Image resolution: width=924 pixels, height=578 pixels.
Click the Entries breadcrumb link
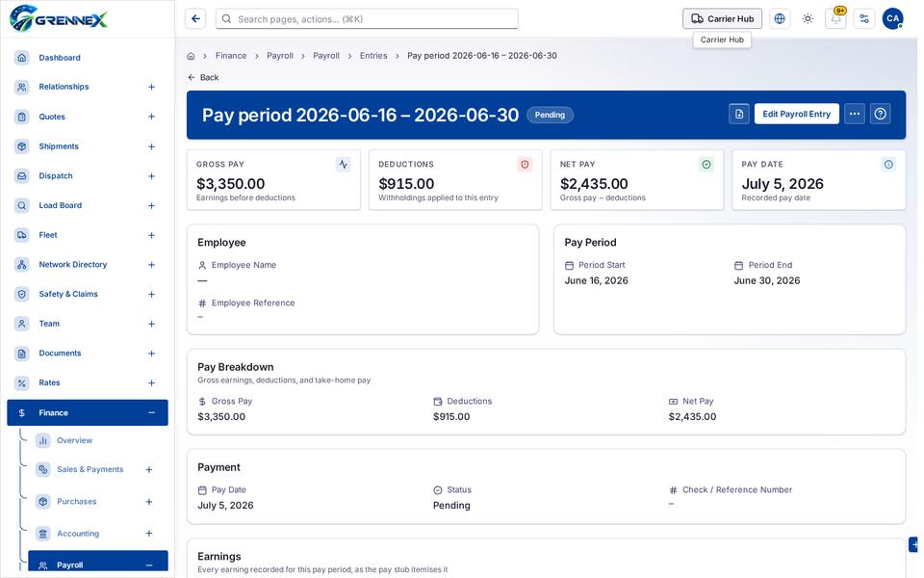click(373, 56)
